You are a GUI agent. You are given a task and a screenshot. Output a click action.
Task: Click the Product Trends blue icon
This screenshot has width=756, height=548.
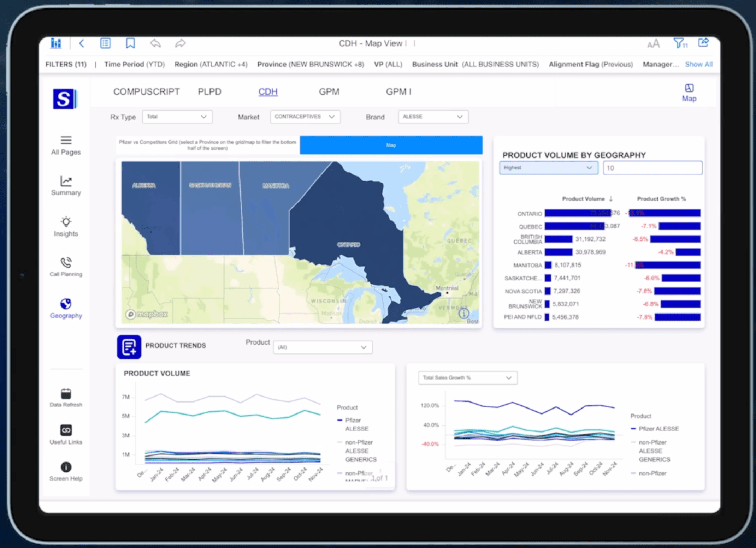click(x=129, y=347)
